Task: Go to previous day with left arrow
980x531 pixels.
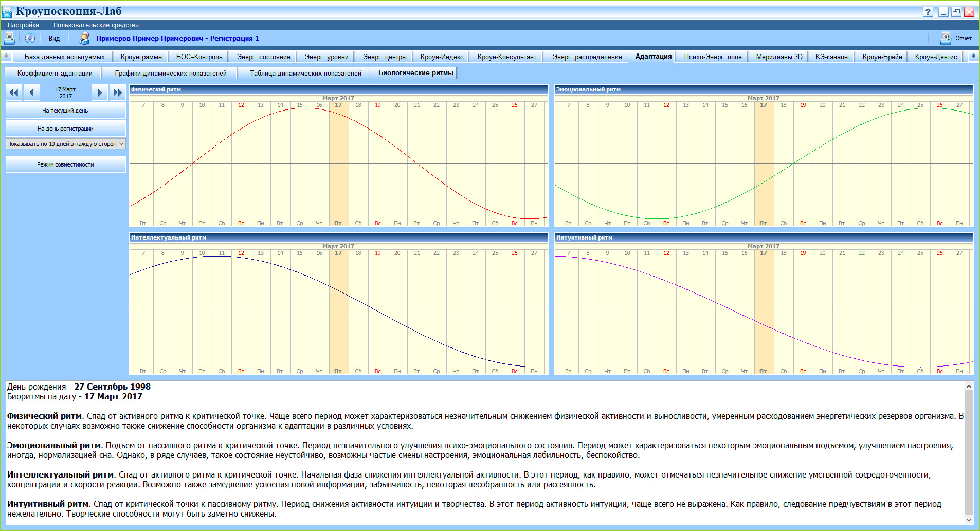Action: pyautogui.click(x=32, y=93)
